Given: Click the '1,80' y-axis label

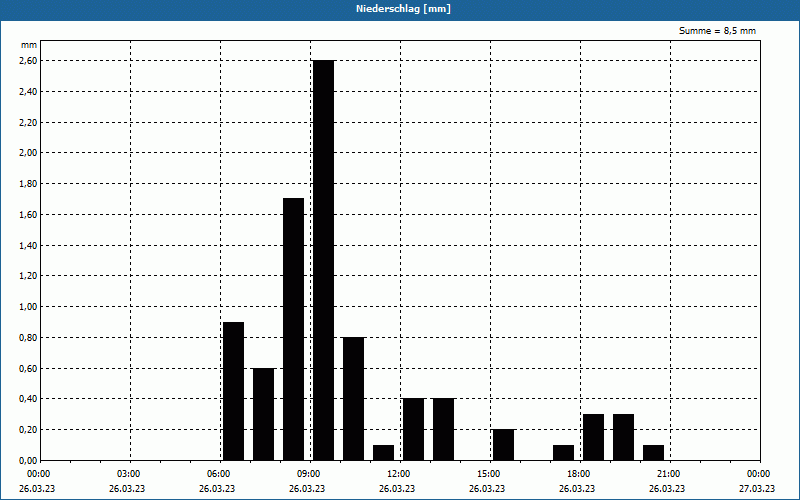Looking at the screenshot, I should pyautogui.click(x=29, y=184).
